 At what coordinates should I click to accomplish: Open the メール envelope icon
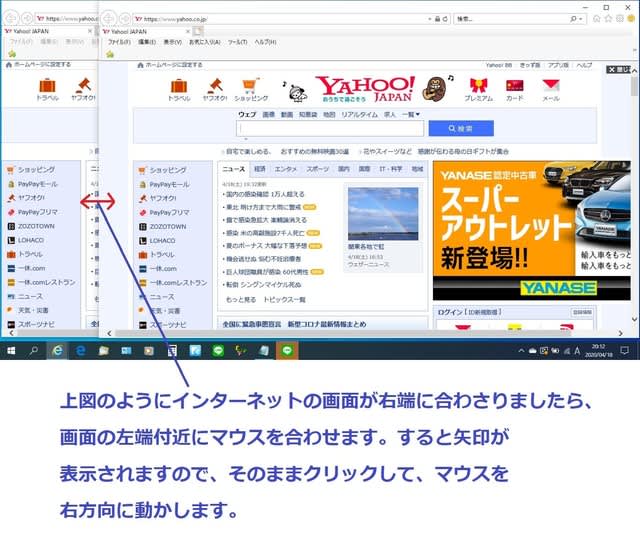click(x=550, y=88)
